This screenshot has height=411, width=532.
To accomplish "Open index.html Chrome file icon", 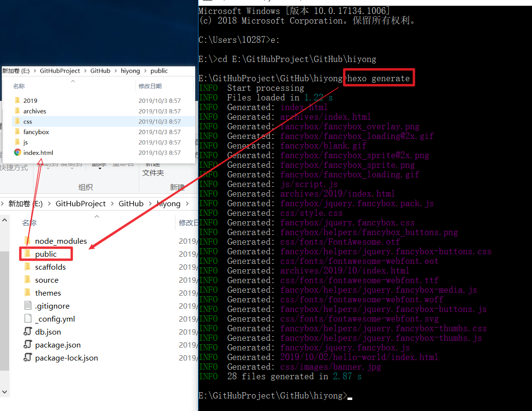I will coord(17,152).
